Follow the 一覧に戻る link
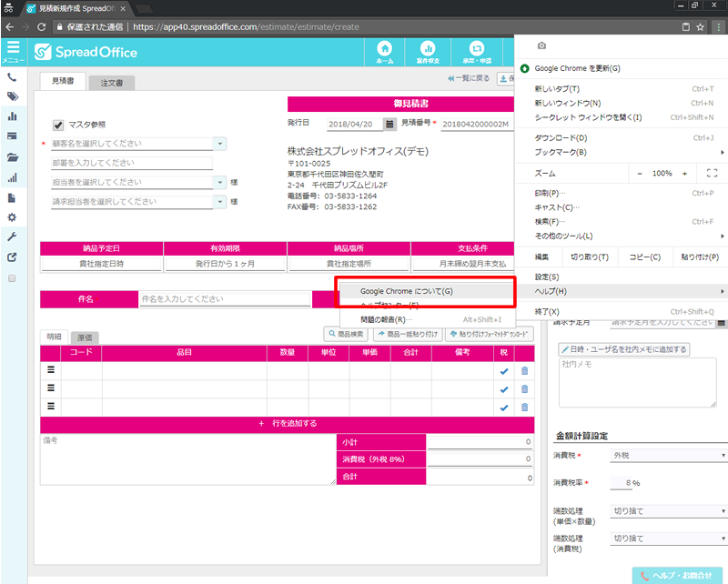The image size is (728, 584). [x=469, y=78]
